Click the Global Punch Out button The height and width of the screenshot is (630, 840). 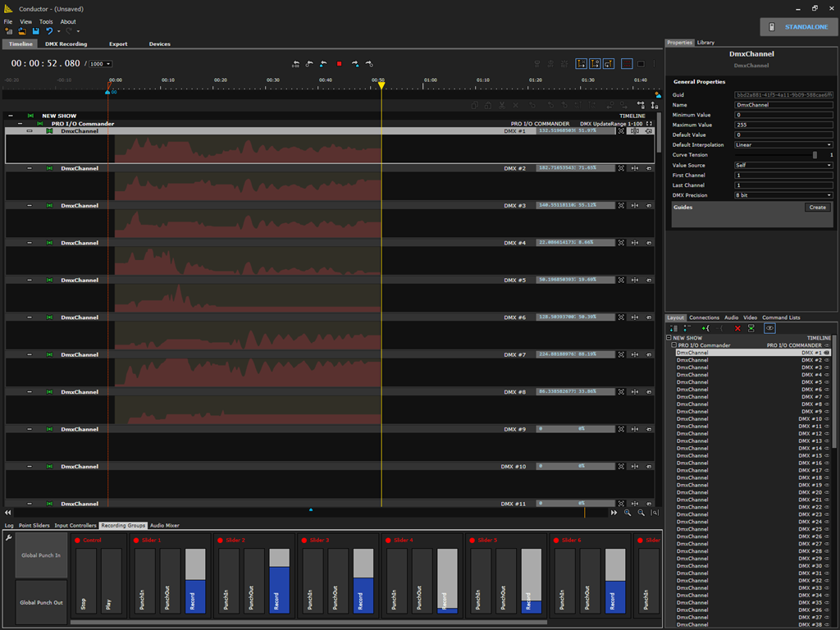coord(41,603)
